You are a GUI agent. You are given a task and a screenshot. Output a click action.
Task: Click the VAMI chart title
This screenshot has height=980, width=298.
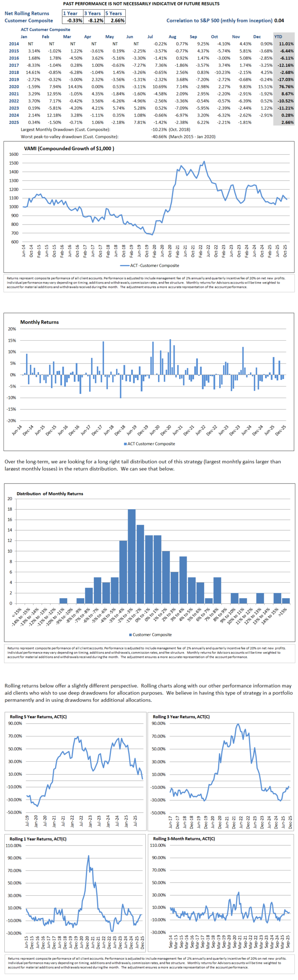tap(69, 148)
